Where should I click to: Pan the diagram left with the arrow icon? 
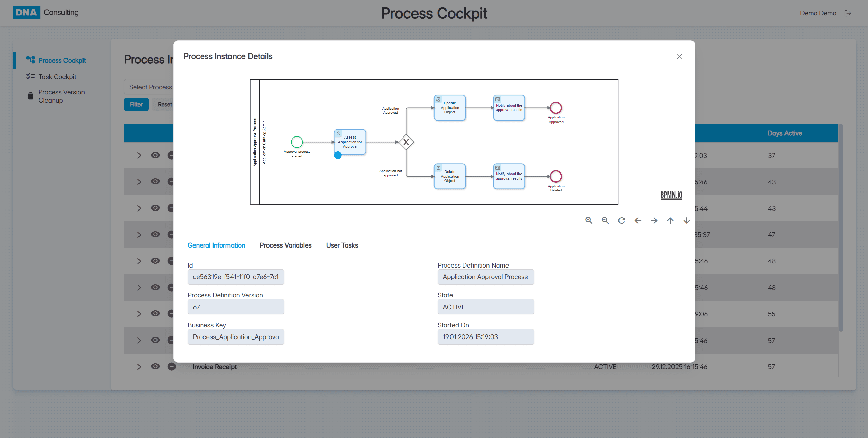point(638,221)
